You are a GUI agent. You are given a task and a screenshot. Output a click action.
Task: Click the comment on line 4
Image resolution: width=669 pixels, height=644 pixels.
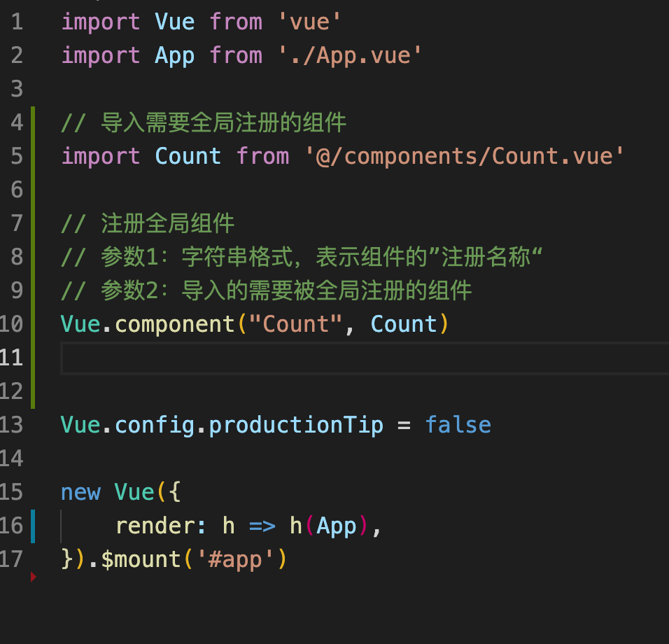pos(204,123)
